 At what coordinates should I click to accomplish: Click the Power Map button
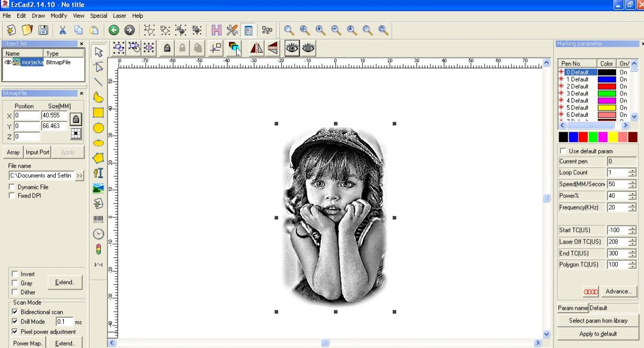point(28,343)
